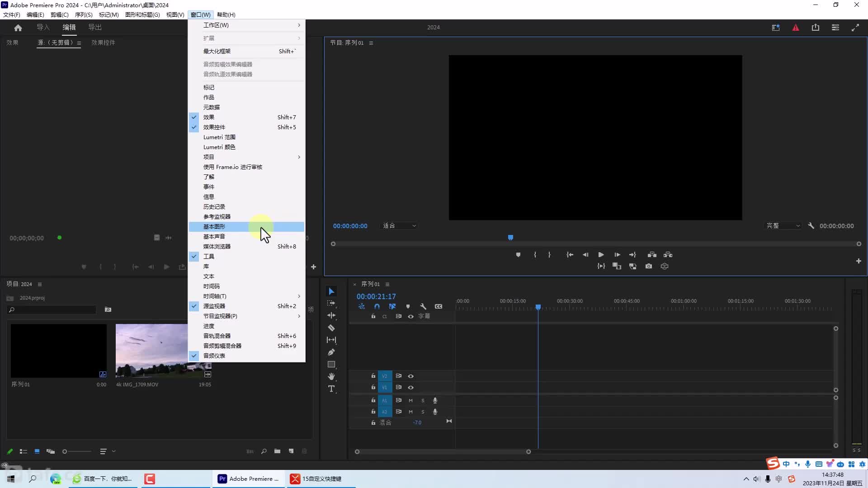The height and width of the screenshot is (488, 868).
Task: Mute audio track A1
Action: pos(411,400)
